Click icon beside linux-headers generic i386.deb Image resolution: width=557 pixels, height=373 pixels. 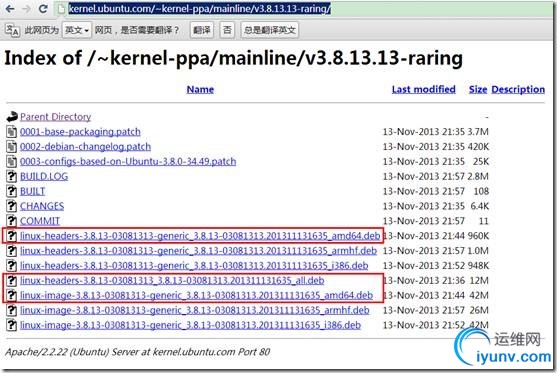12,265
